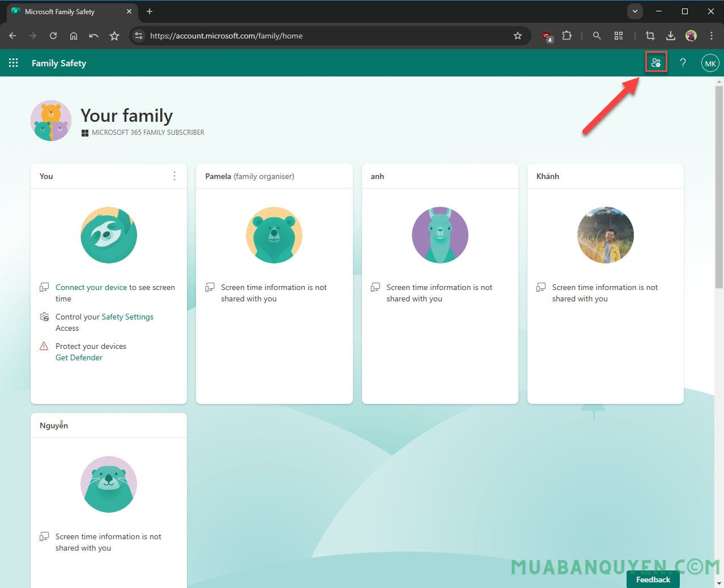Click the screen time icon on Nguyễn's card
Screen dimensions: 724x588
tap(44, 537)
